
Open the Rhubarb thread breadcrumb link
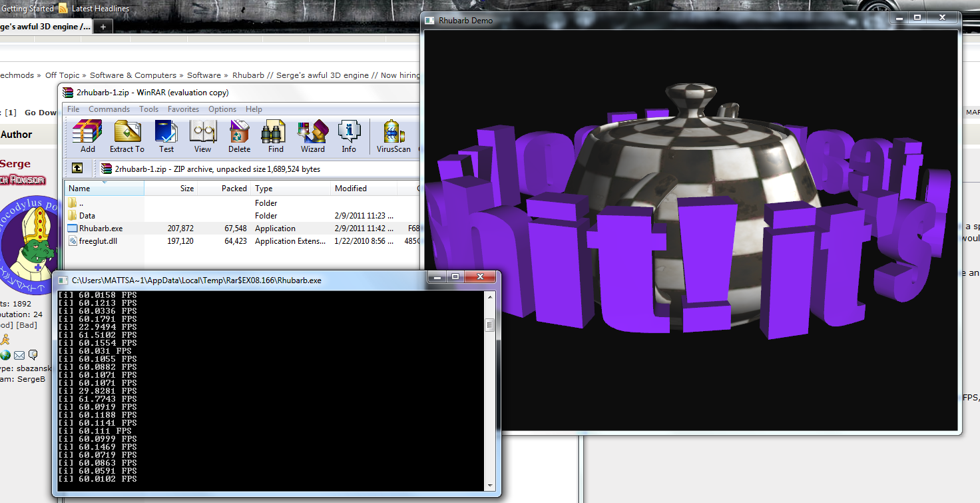click(x=326, y=75)
